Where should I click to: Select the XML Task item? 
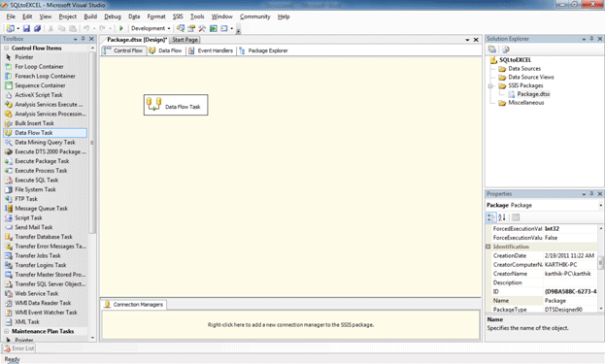coord(27,321)
